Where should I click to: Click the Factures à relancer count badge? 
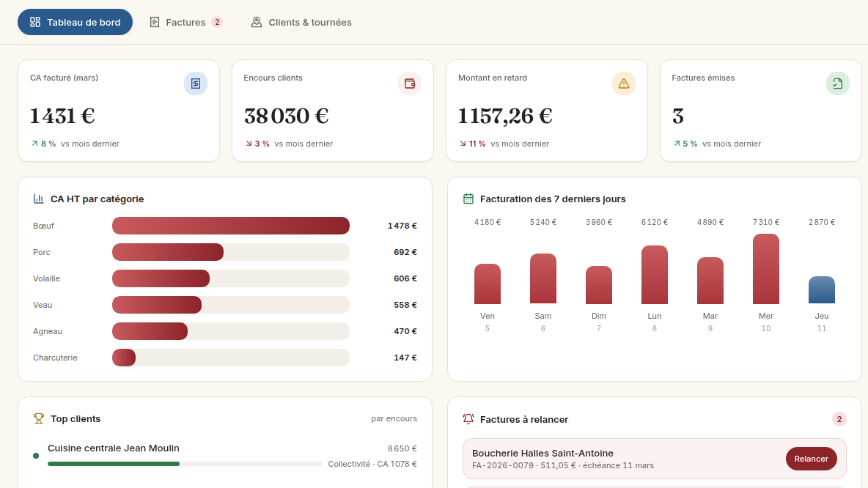pyautogui.click(x=839, y=419)
